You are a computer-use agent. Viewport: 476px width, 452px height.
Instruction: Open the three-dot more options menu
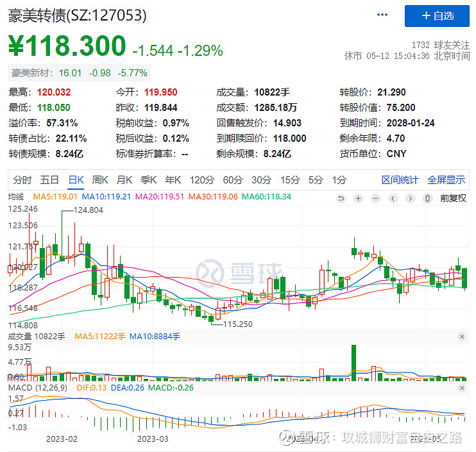[382, 15]
